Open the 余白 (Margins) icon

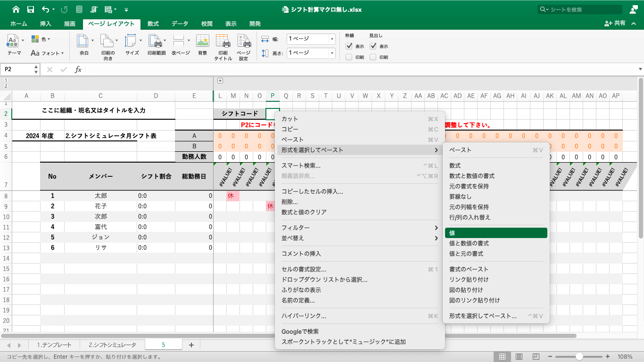point(83,41)
